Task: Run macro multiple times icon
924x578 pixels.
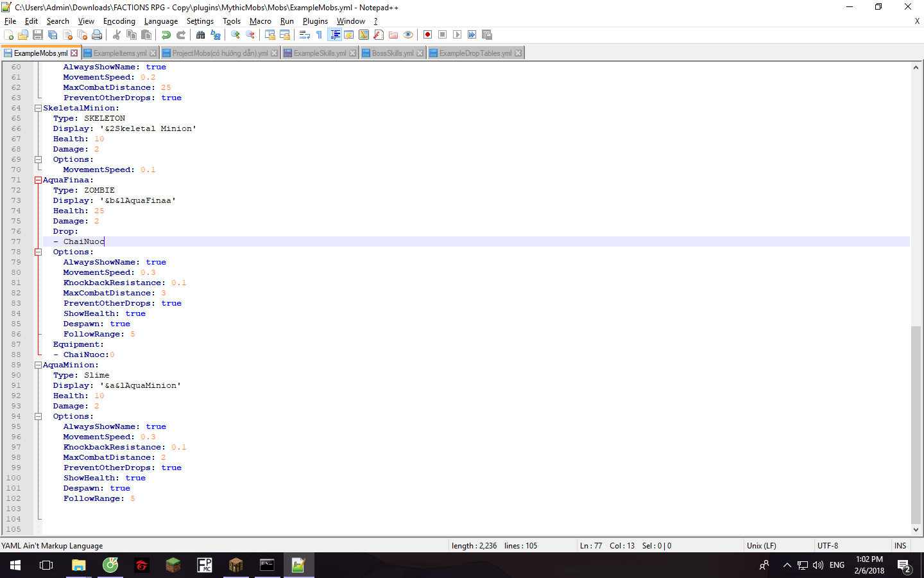Action: (472, 35)
